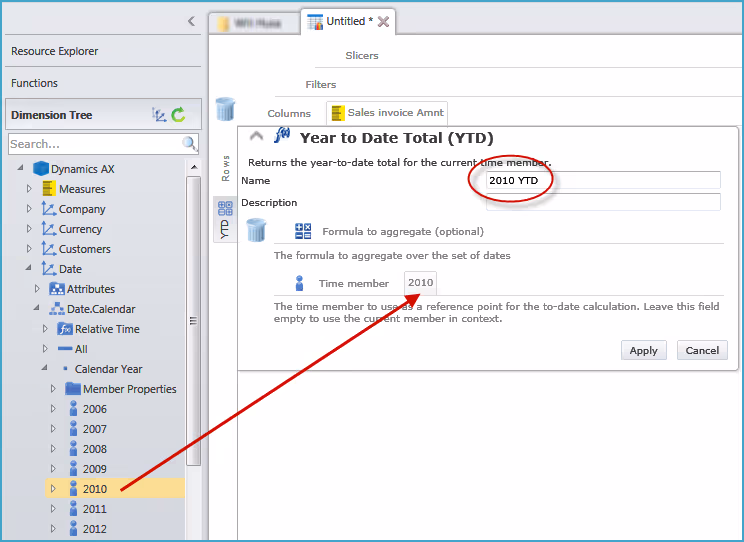
Task: Click the Dimension Tree refresh icon
Action: (178, 115)
